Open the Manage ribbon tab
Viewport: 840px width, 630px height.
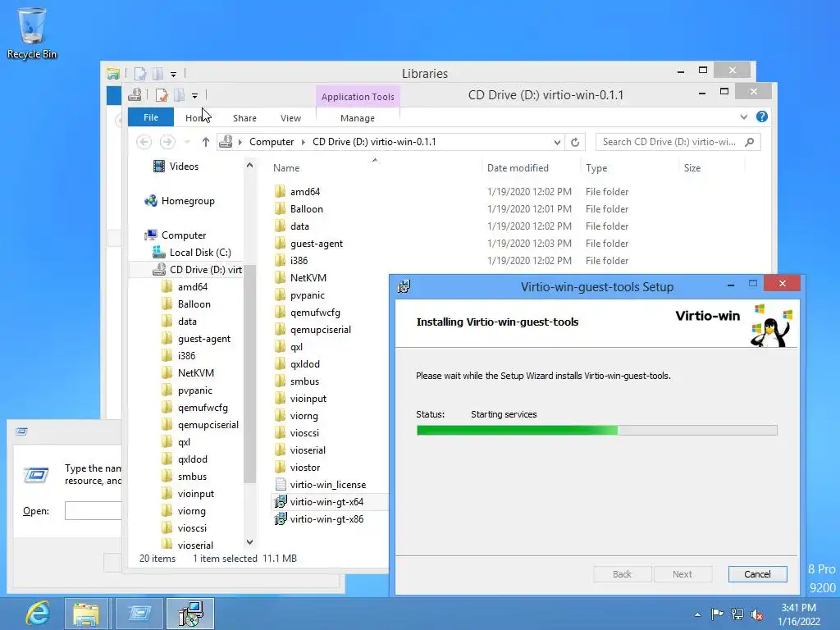pyautogui.click(x=358, y=118)
